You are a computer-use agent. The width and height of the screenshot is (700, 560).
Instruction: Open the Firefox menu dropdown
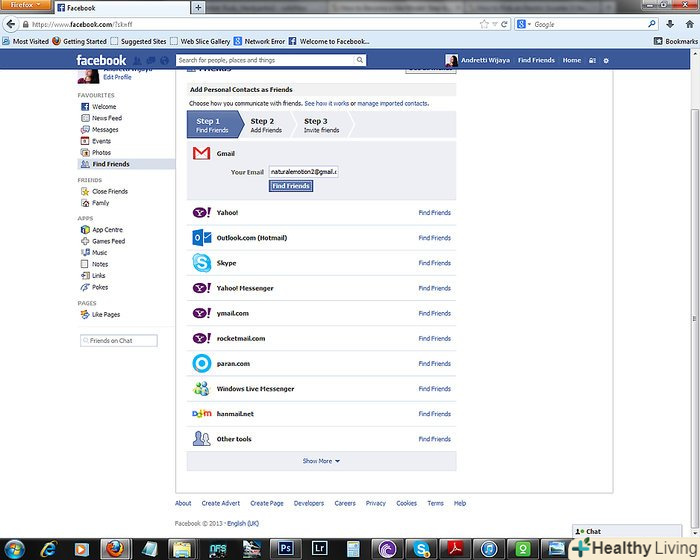tap(25, 5)
